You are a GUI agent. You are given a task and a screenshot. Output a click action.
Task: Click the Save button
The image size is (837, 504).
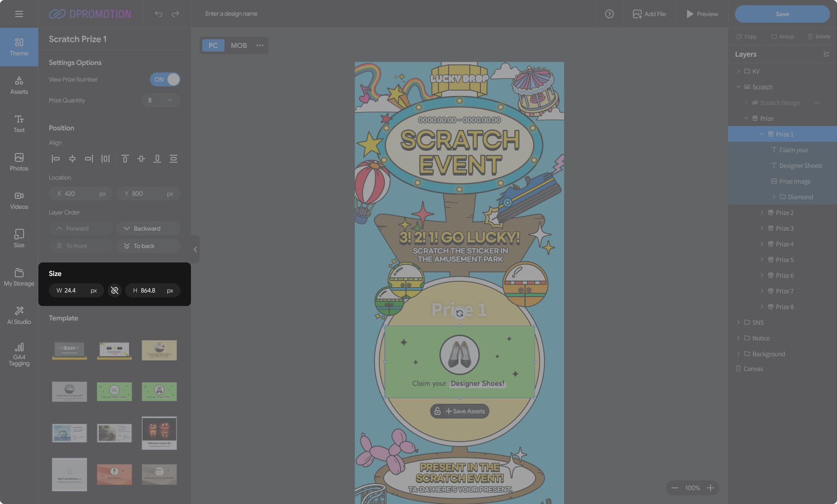782,14
